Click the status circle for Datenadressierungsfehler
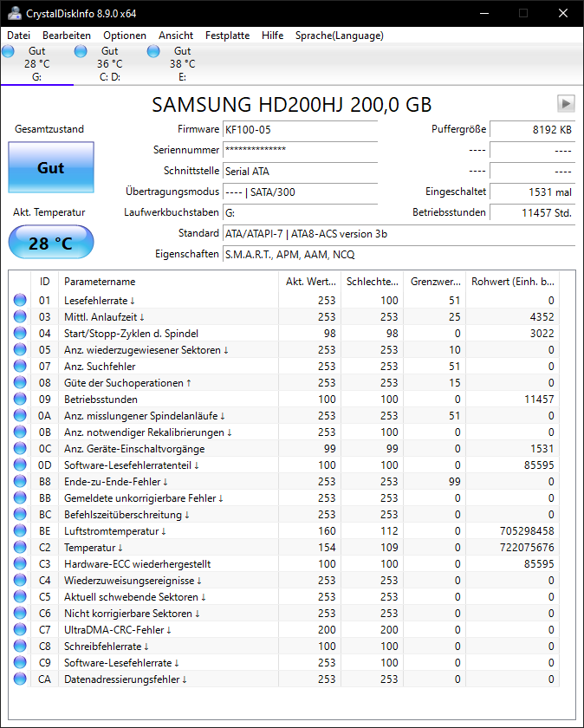Viewport: 584px width, 728px height. 20,679
